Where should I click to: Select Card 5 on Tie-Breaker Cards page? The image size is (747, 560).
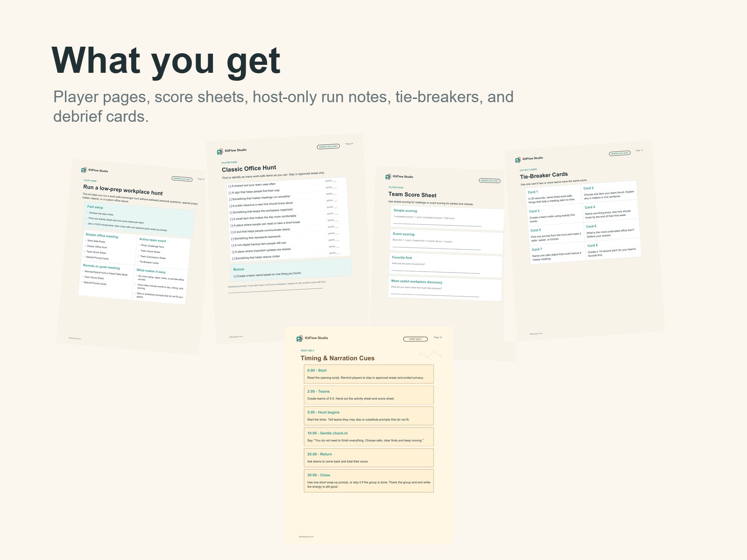point(556,234)
